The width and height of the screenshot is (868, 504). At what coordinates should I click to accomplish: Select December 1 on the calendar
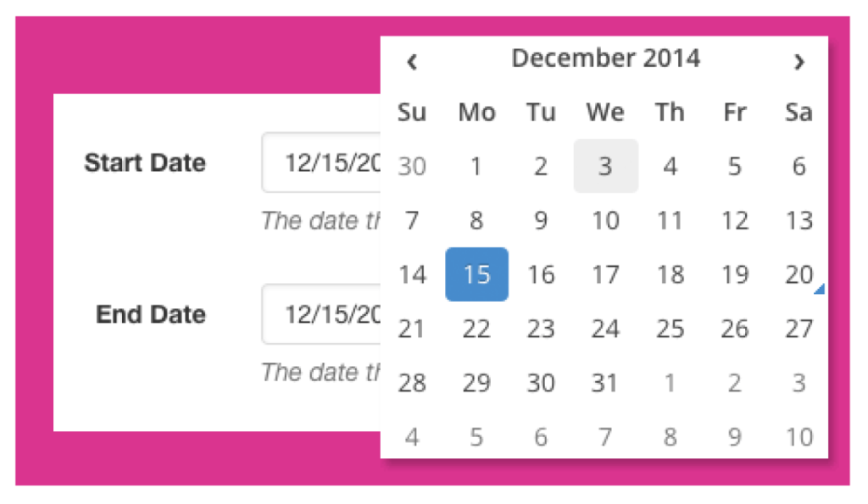(476, 166)
